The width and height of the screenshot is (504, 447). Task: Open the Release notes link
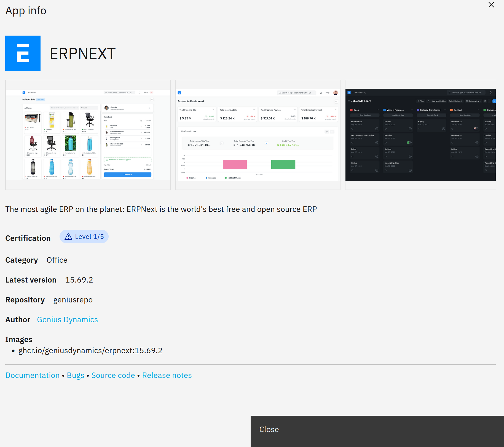(x=167, y=375)
